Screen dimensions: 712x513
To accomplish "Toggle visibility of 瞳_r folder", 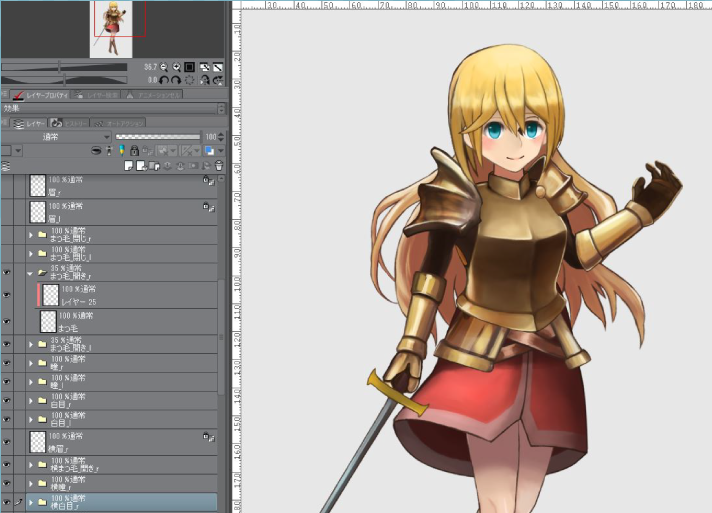I will 6,363.
